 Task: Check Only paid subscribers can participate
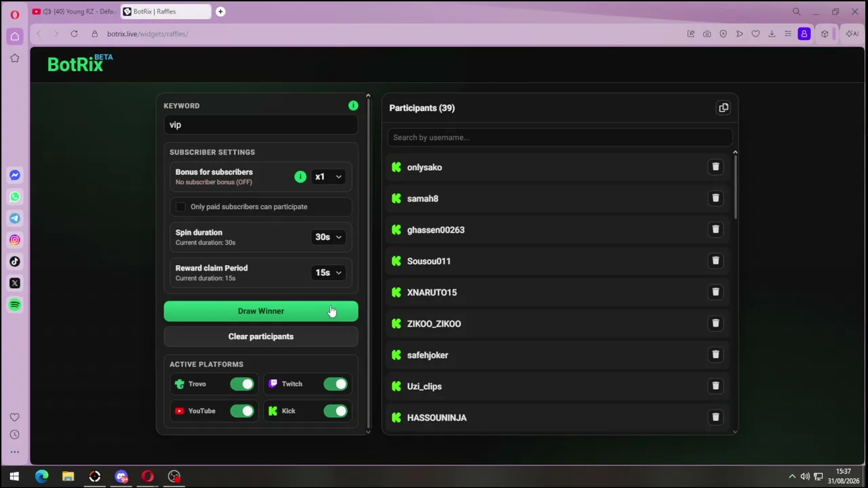(x=180, y=207)
